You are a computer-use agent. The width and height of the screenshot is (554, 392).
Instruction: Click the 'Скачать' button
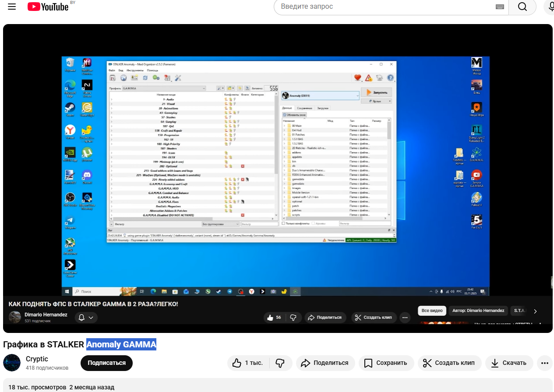coord(509,363)
